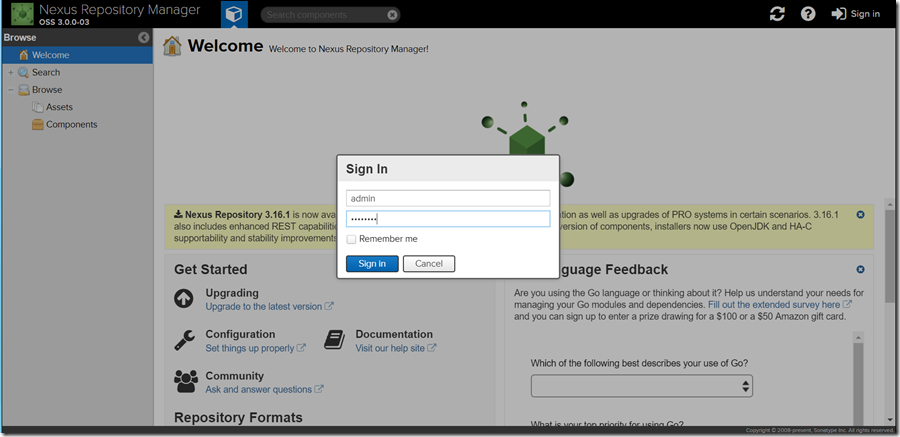Click the Configuration wrench icon
Viewport: 900px width, 437px height.
pos(184,341)
